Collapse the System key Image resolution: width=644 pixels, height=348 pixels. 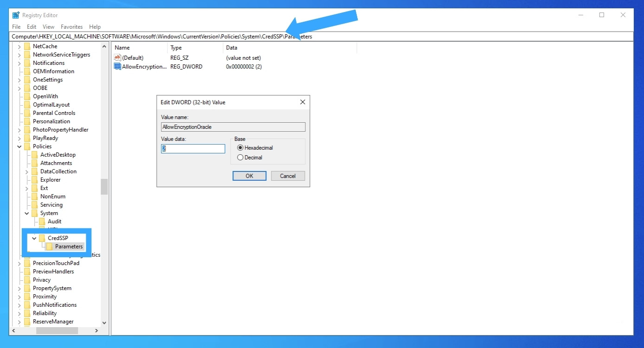pos(27,213)
